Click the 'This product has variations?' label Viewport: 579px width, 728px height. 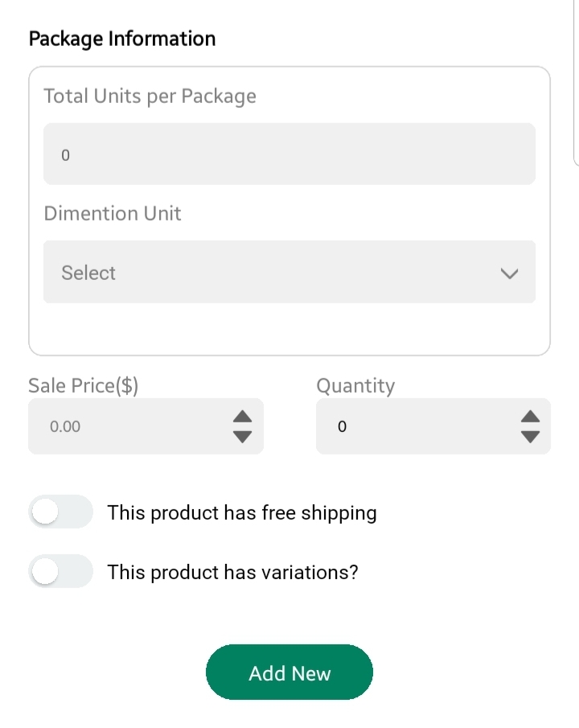point(232,572)
